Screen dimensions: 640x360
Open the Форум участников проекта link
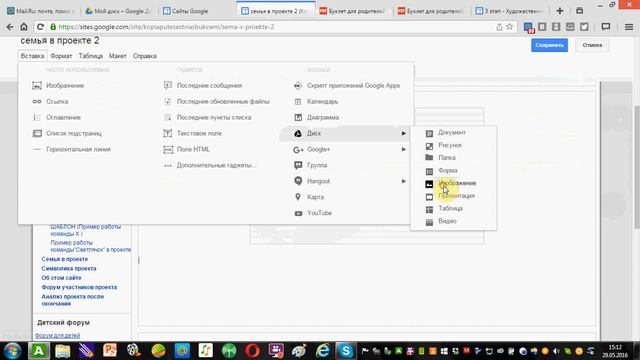tap(79, 287)
